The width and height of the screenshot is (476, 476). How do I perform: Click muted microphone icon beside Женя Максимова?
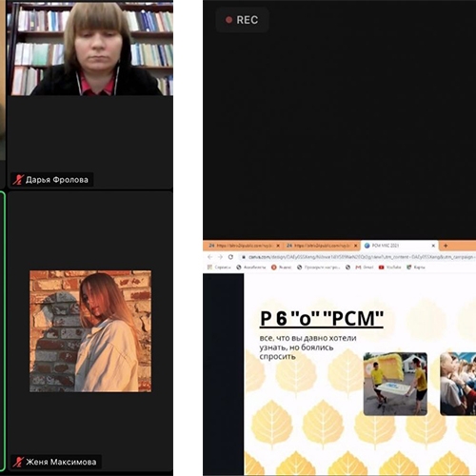click(18, 462)
